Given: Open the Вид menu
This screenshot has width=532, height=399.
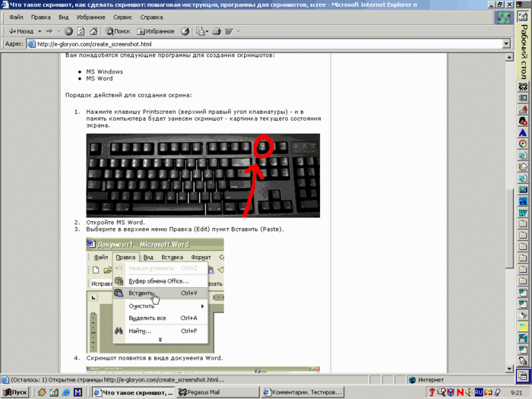Looking at the screenshot, I should [x=63, y=17].
